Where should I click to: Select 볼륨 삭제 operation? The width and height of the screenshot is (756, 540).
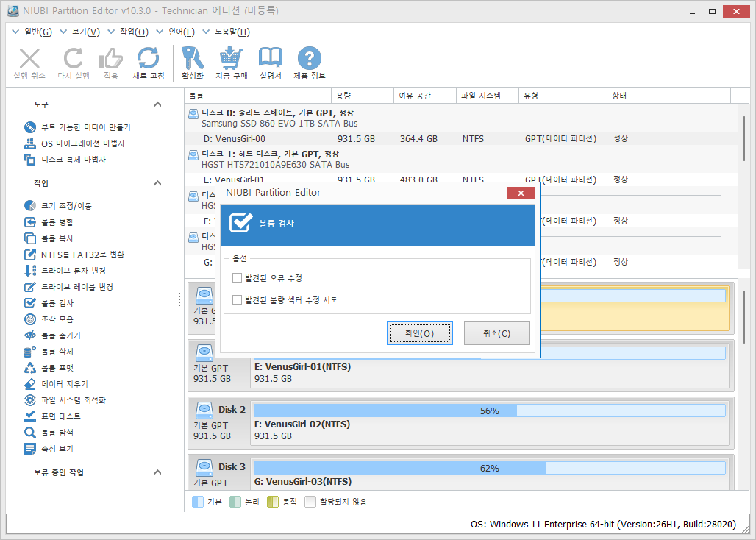tap(49, 352)
